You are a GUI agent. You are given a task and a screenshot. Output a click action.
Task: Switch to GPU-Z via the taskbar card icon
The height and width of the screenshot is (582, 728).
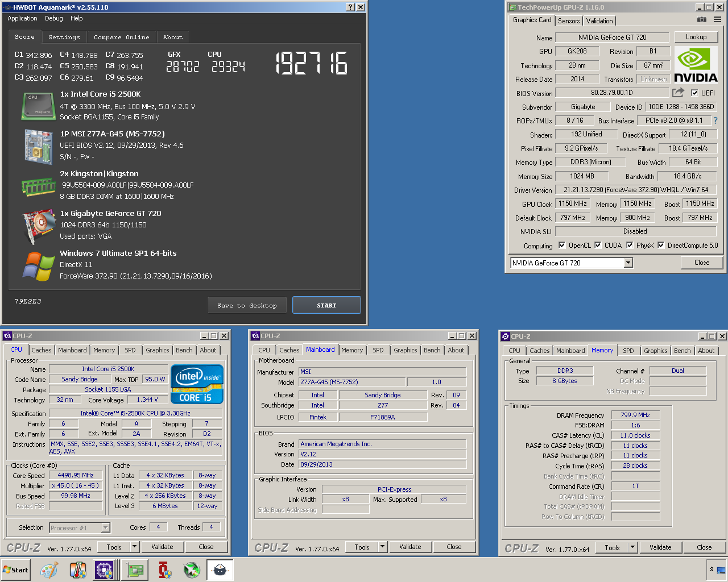[x=135, y=570]
